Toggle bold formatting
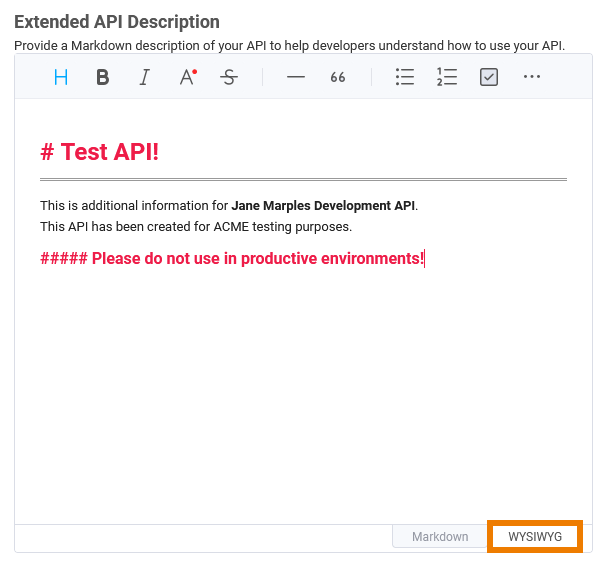The width and height of the screenshot is (608, 568). [x=102, y=77]
